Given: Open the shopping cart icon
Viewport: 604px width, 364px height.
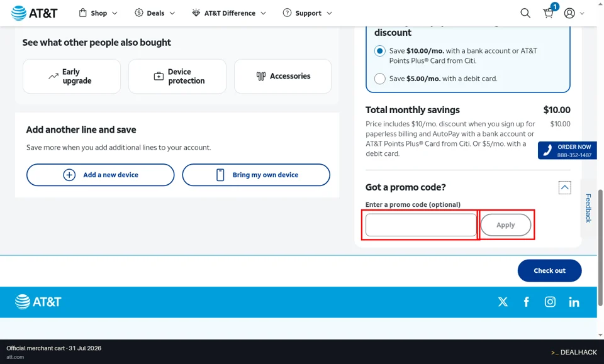Looking at the screenshot, I should [x=549, y=13].
